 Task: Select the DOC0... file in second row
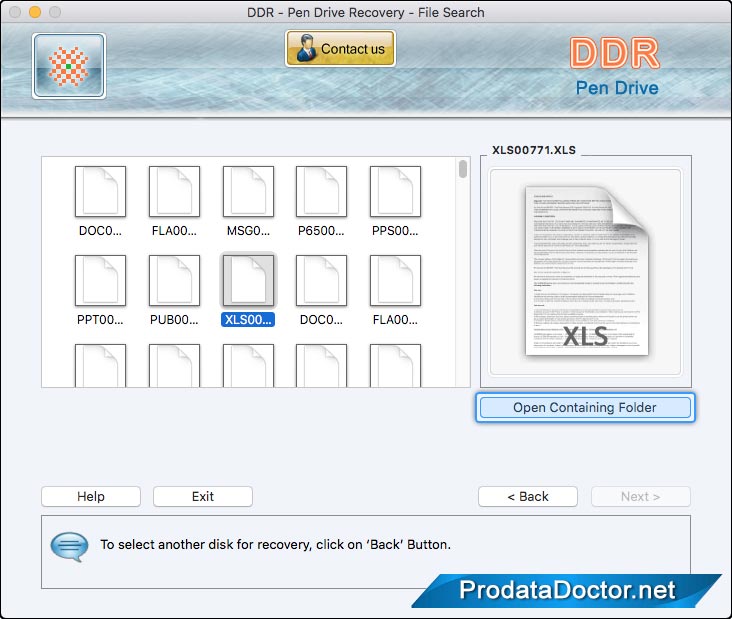tap(321, 280)
